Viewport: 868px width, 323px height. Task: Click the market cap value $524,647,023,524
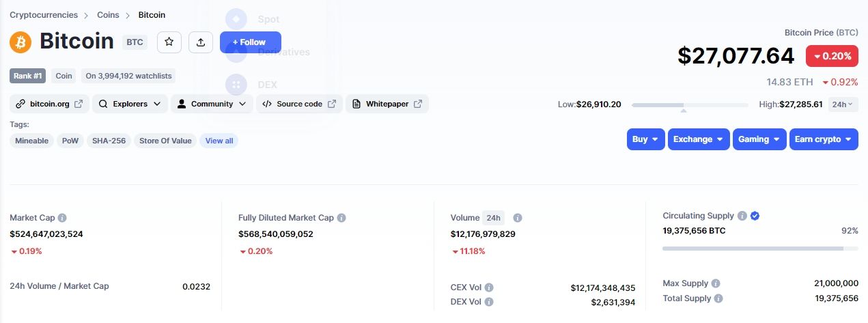pos(46,234)
